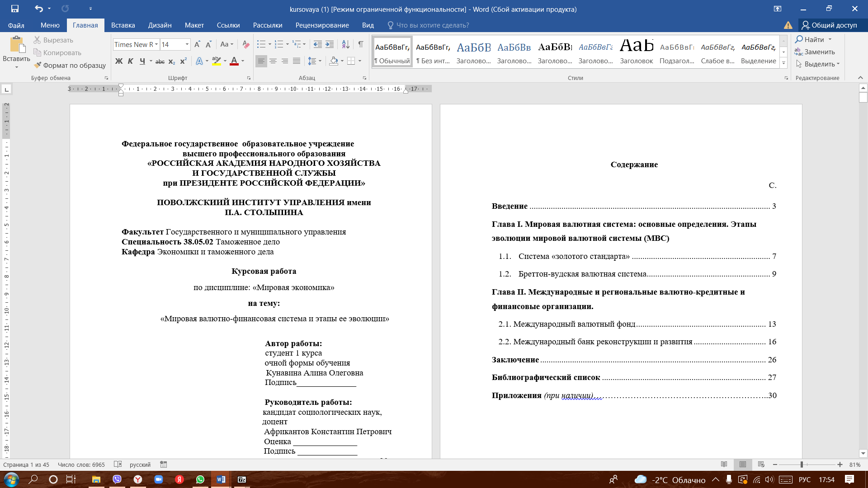868x488 pixels.
Task: Open the Times New Roman font dropdown
Action: click(156, 44)
